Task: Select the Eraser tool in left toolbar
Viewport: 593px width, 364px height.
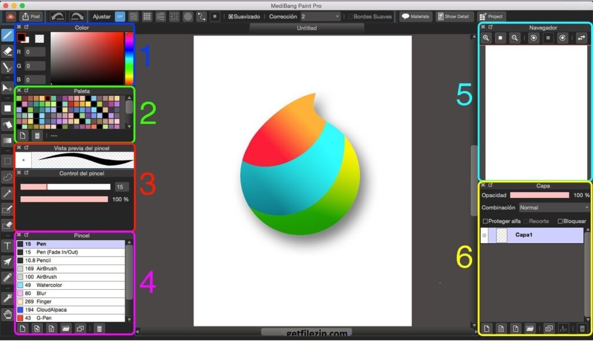Action: (x=7, y=52)
